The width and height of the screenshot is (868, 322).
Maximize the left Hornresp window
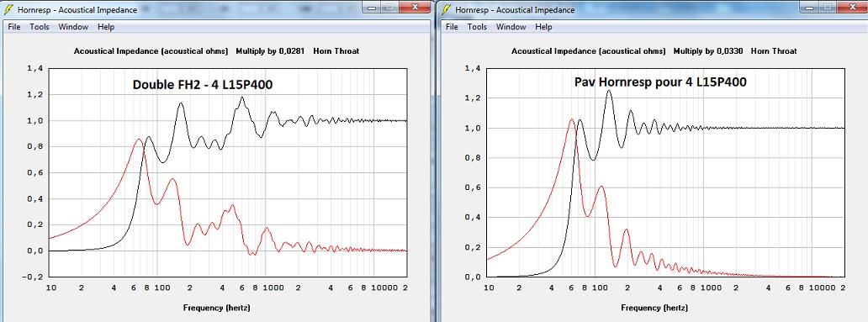[x=389, y=7]
